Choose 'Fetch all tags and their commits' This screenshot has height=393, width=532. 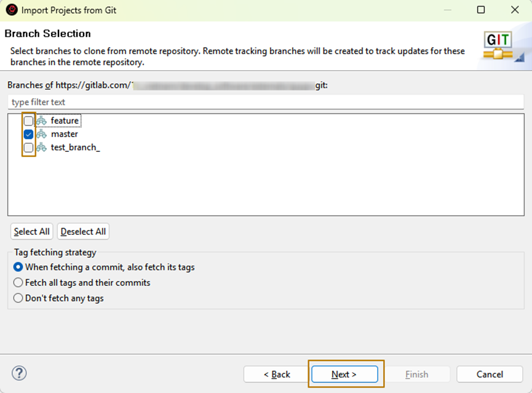pos(18,283)
